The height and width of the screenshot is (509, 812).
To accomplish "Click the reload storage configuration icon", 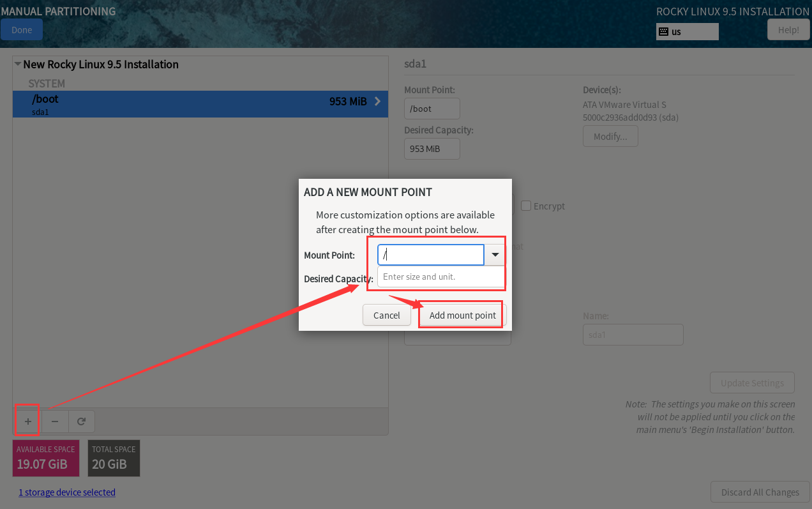I will point(82,422).
